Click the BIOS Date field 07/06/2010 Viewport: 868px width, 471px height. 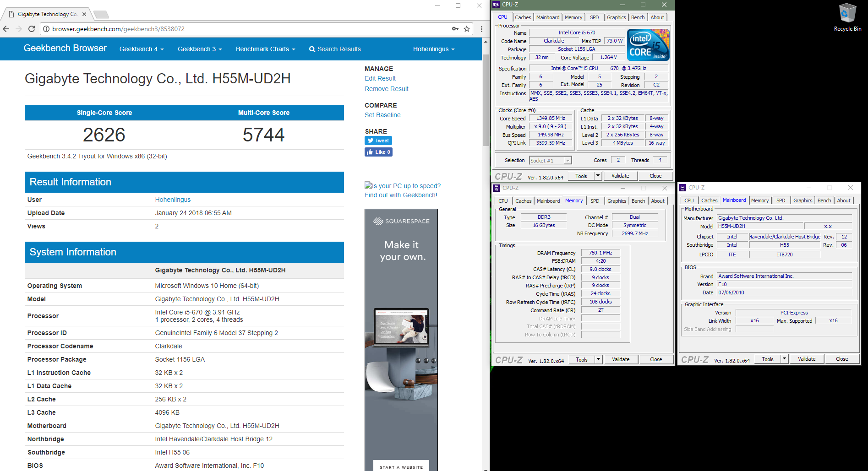coord(784,292)
